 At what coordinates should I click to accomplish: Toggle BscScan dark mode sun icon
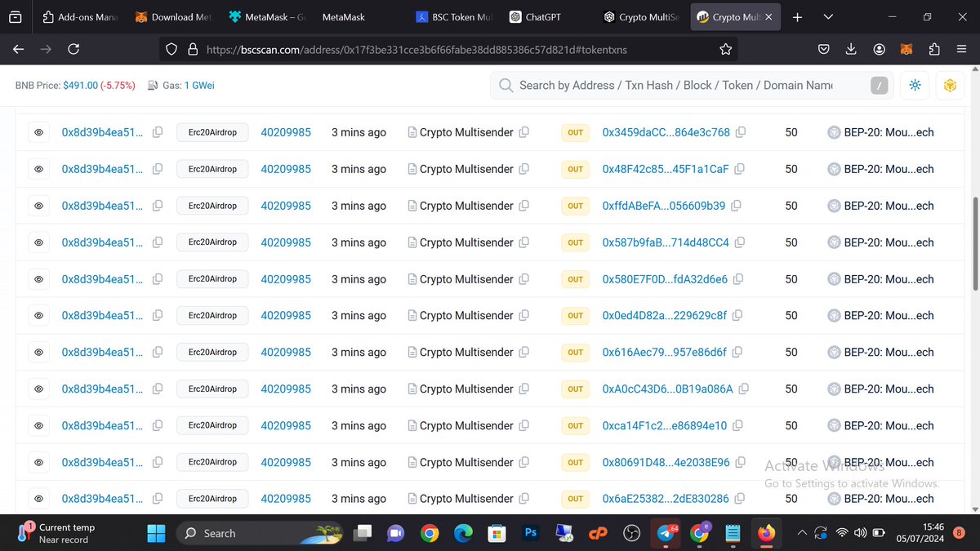pyautogui.click(x=915, y=85)
